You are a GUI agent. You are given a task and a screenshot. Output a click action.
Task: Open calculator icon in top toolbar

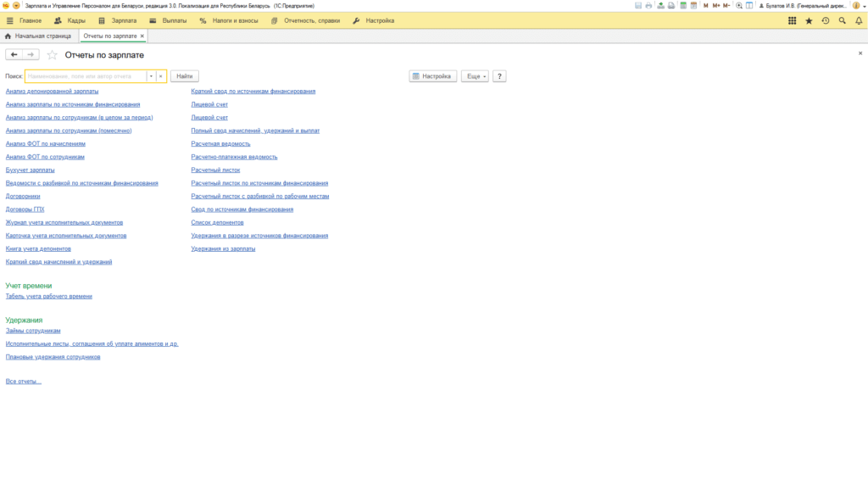pyautogui.click(x=683, y=6)
